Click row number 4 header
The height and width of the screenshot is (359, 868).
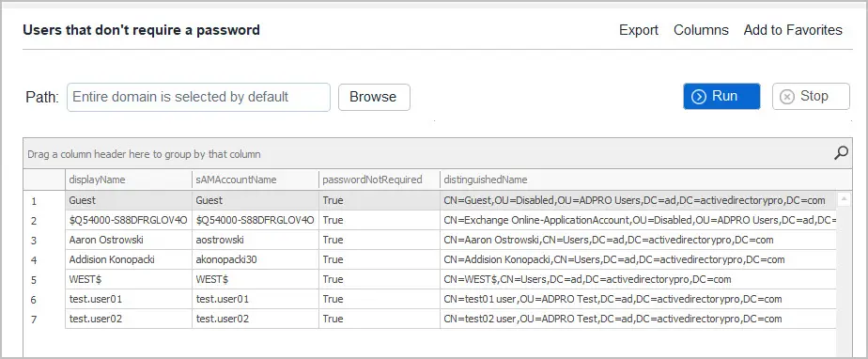tap(44, 259)
